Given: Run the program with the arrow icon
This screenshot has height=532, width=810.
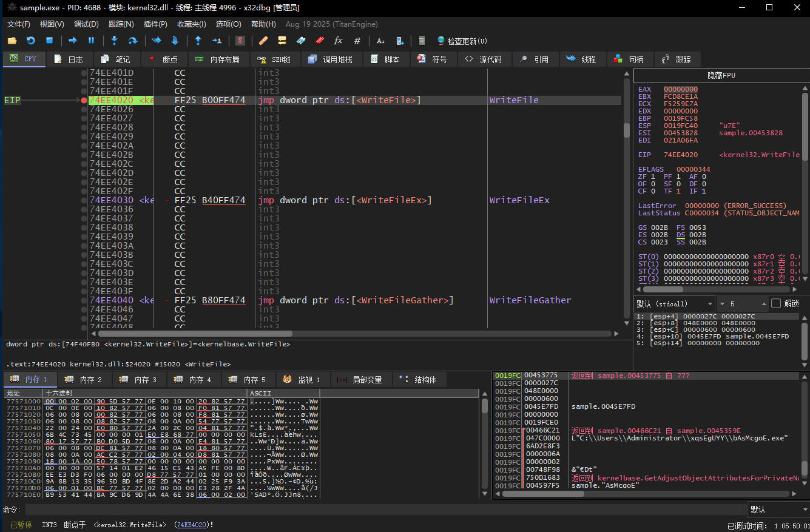Looking at the screenshot, I should [x=73, y=41].
